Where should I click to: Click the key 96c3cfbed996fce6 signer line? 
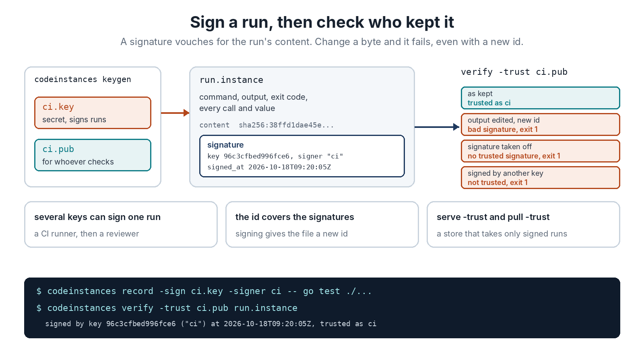click(275, 156)
